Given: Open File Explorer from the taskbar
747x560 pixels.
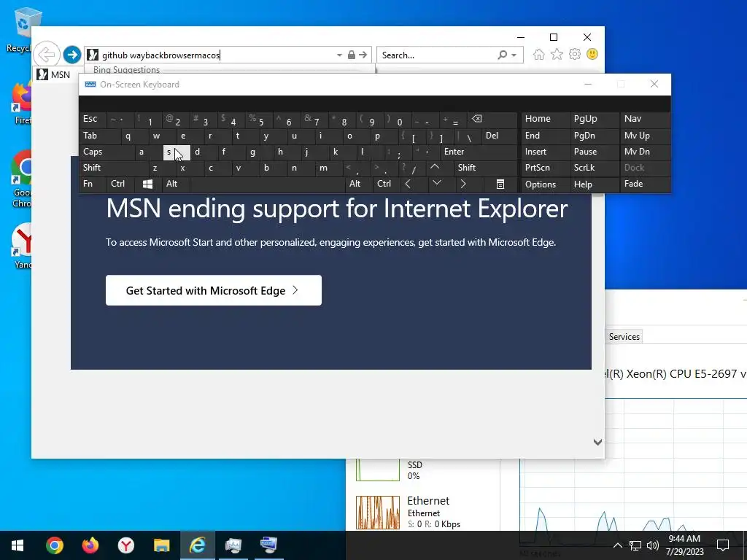Looking at the screenshot, I should (x=161, y=545).
